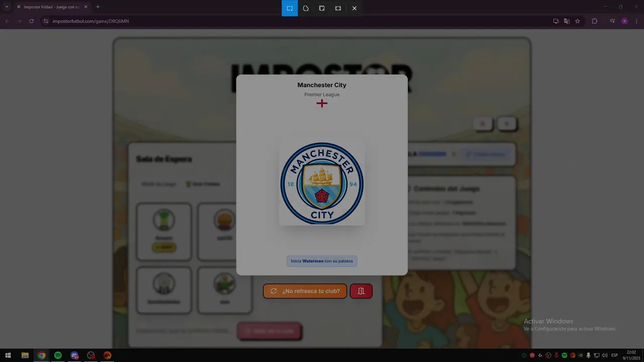The width and height of the screenshot is (644, 362).
Task: Go forward in Chrome
Action: [19, 21]
